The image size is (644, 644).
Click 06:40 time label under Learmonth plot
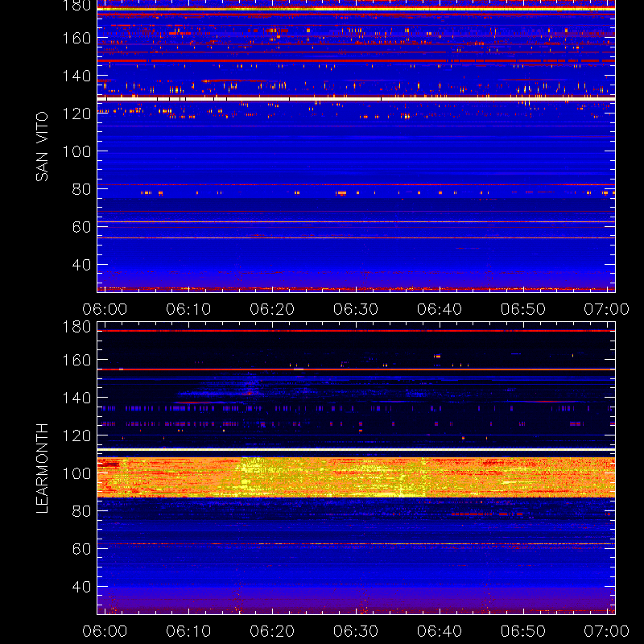[440, 631]
